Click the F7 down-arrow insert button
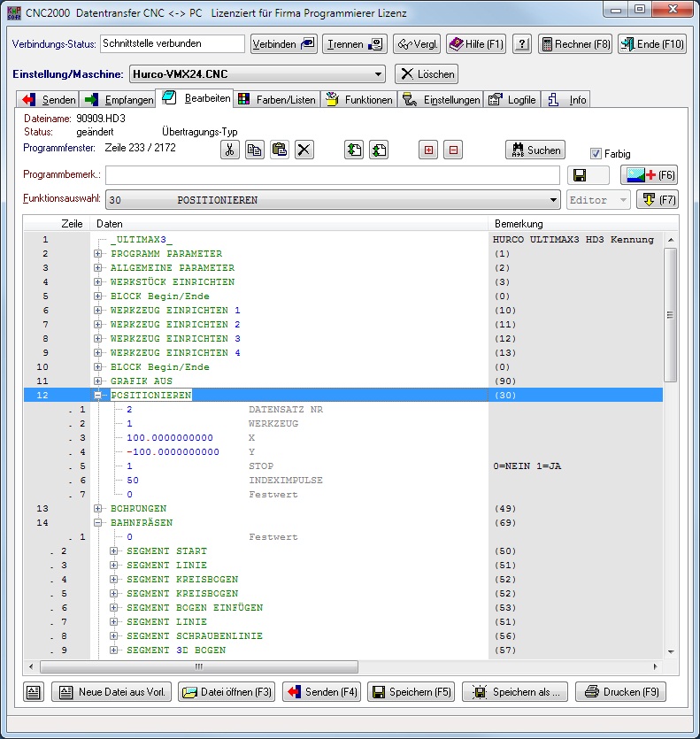 tap(656, 200)
